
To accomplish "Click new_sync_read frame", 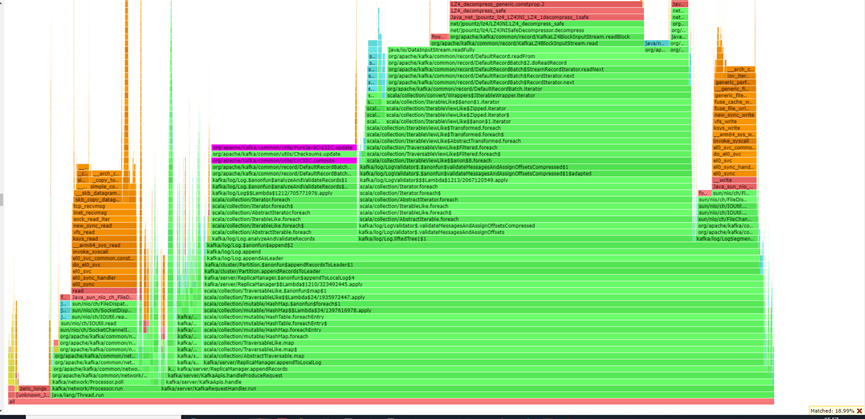I will pos(104,225).
